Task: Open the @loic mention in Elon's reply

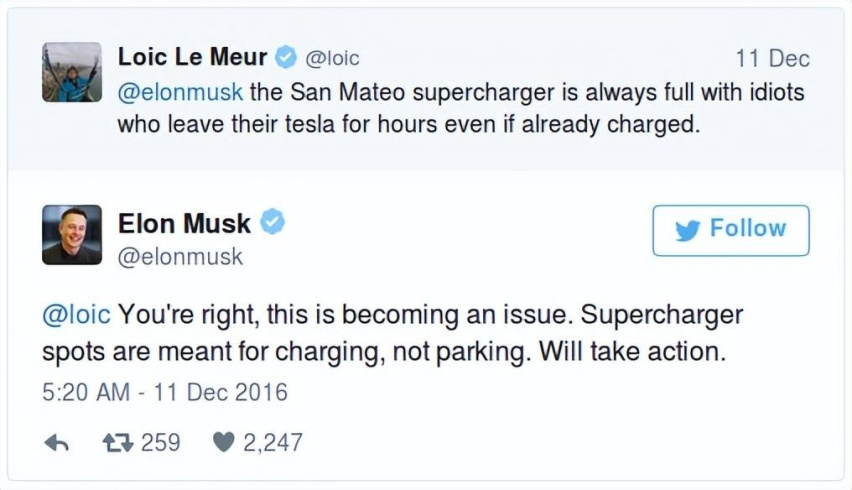Action: click(76, 315)
